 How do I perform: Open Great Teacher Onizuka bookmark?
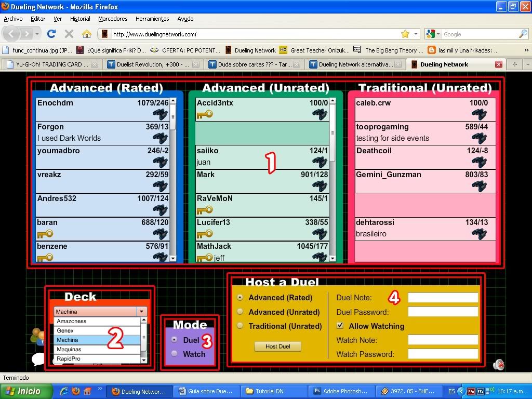[x=314, y=50]
